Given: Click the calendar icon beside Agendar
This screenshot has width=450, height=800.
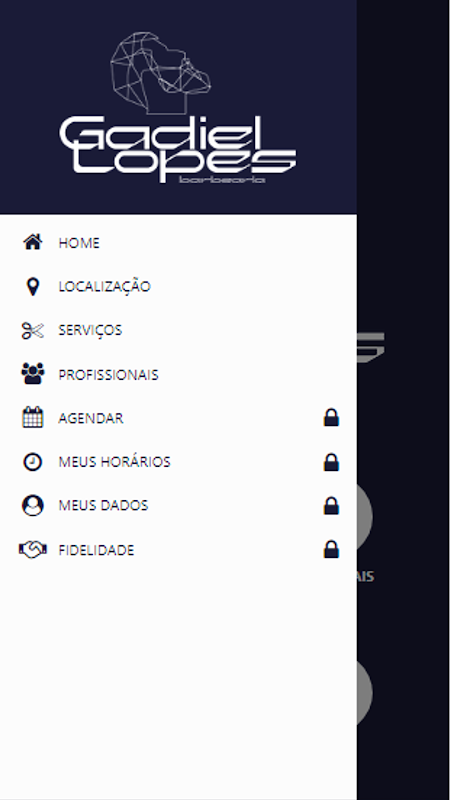Looking at the screenshot, I should tap(33, 417).
